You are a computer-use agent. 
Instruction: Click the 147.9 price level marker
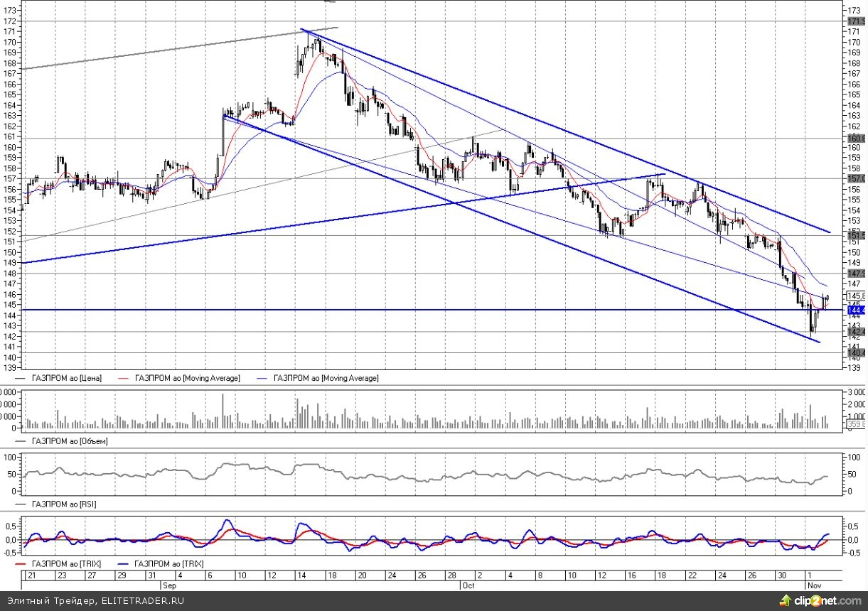tap(856, 274)
